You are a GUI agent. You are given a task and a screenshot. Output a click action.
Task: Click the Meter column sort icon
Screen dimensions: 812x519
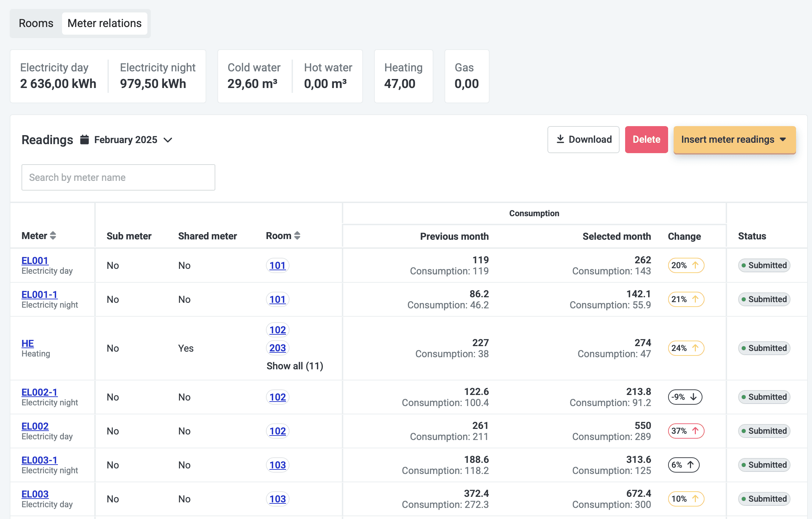pyautogui.click(x=53, y=236)
